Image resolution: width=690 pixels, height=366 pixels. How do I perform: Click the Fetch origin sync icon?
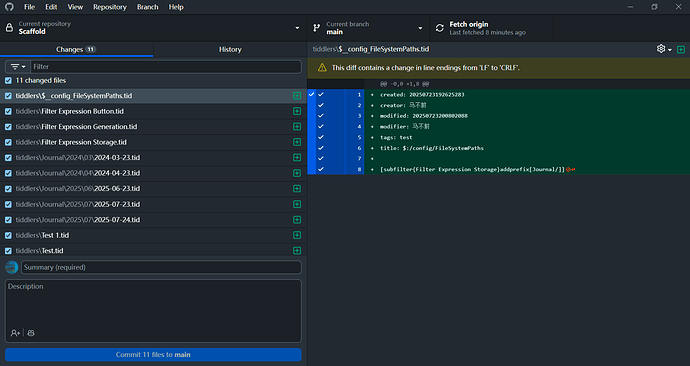pyautogui.click(x=440, y=28)
